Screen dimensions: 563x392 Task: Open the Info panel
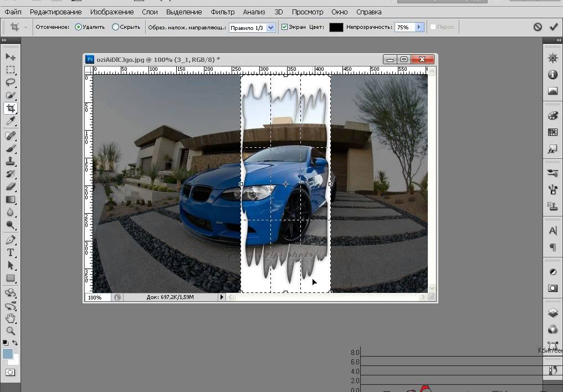pyautogui.click(x=552, y=74)
